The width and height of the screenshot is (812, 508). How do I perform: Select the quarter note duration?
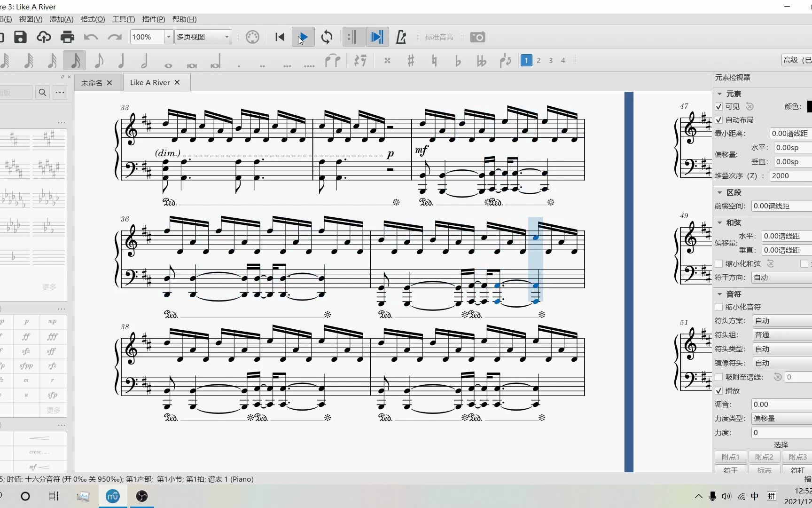(121, 60)
